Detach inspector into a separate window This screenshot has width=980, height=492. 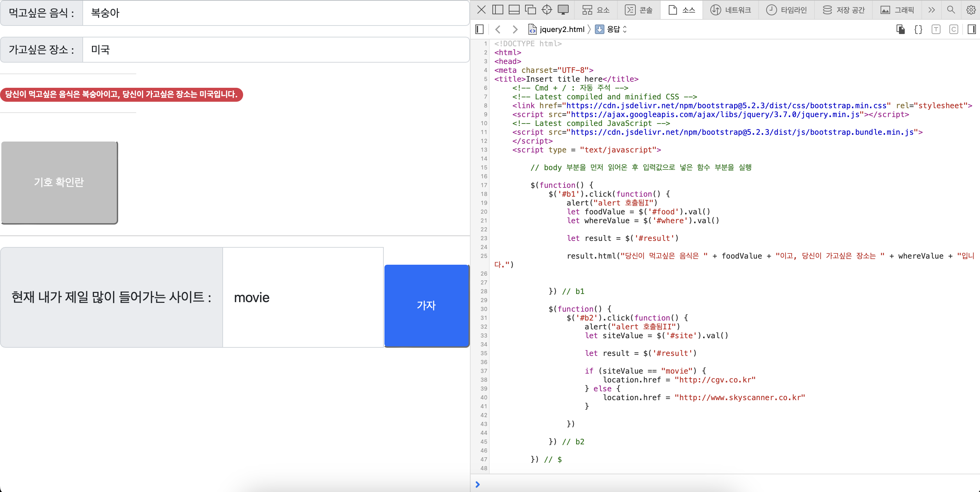coord(530,10)
